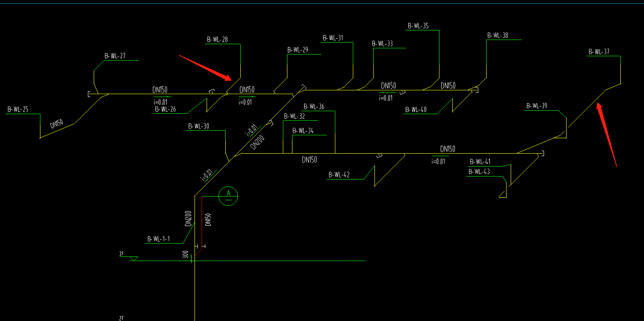Image resolution: width=644 pixels, height=321 pixels.
Task: Click the slanted DN200 text on diagonal pipe
Action: (x=257, y=143)
